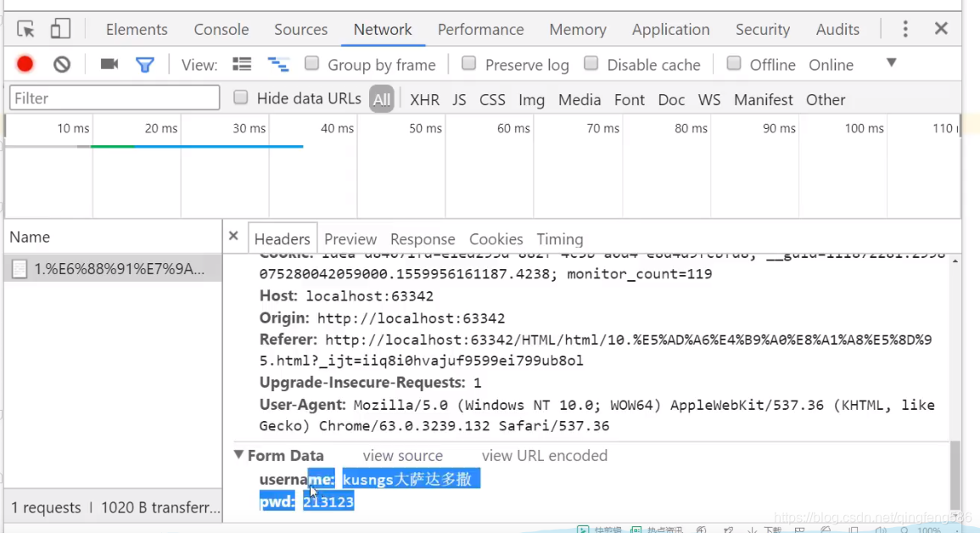This screenshot has width=980, height=533.
Task: Filter requests by WS
Action: [709, 99]
